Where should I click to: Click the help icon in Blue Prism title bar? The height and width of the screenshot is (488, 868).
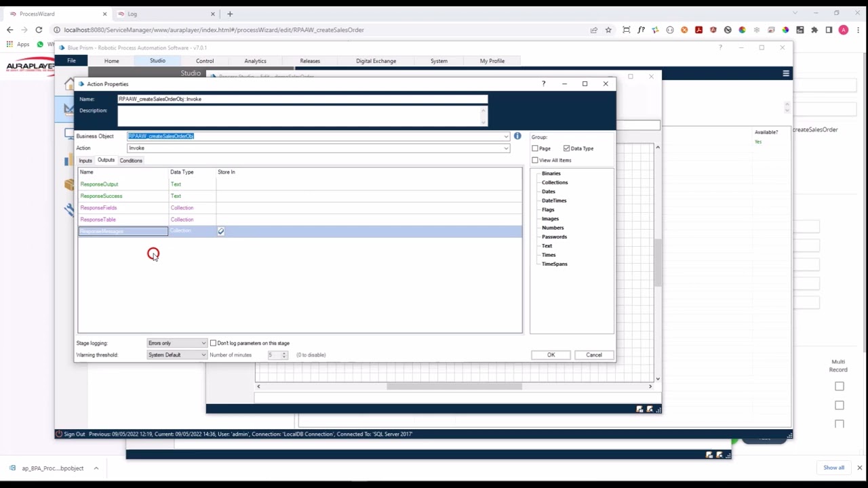tap(720, 47)
